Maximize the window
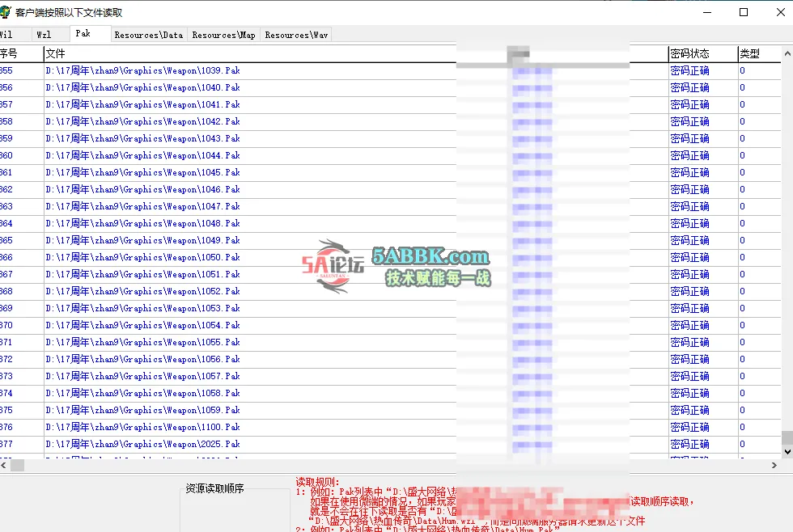The image size is (793, 532). pyautogui.click(x=744, y=12)
